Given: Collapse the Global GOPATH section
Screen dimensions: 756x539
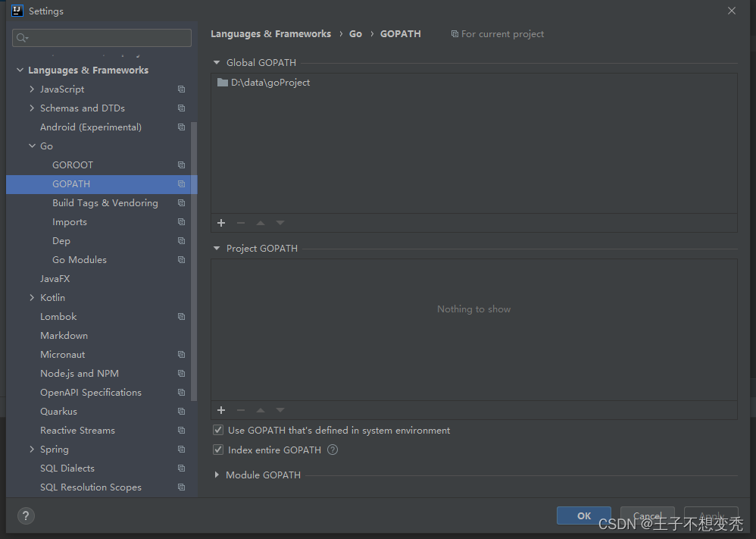Looking at the screenshot, I should [217, 63].
